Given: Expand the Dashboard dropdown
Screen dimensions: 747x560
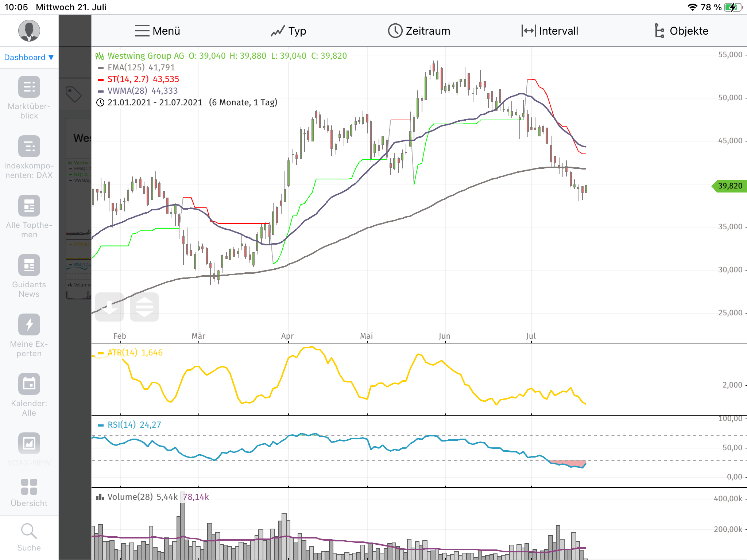Looking at the screenshot, I should pos(29,57).
